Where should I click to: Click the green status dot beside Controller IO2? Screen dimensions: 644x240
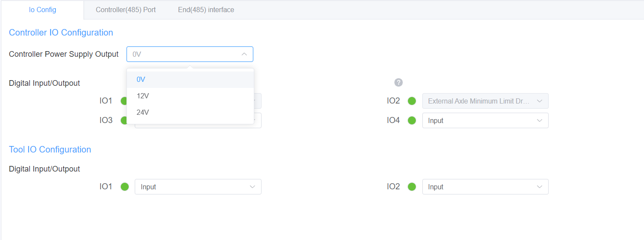412,101
